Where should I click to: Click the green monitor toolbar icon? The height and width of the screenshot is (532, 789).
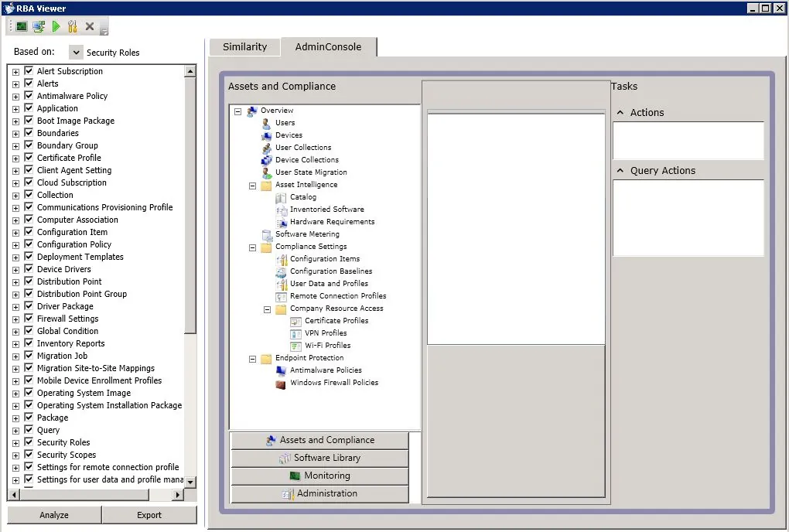pyautogui.click(x=22, y=26)
